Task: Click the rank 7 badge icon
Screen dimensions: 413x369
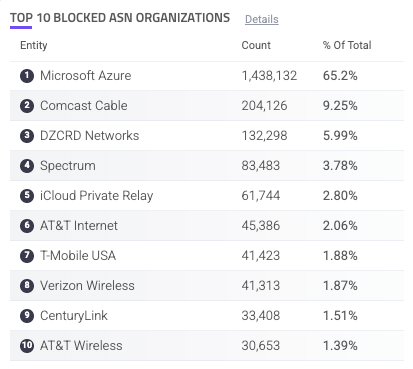Action: (x=27, y=256)
